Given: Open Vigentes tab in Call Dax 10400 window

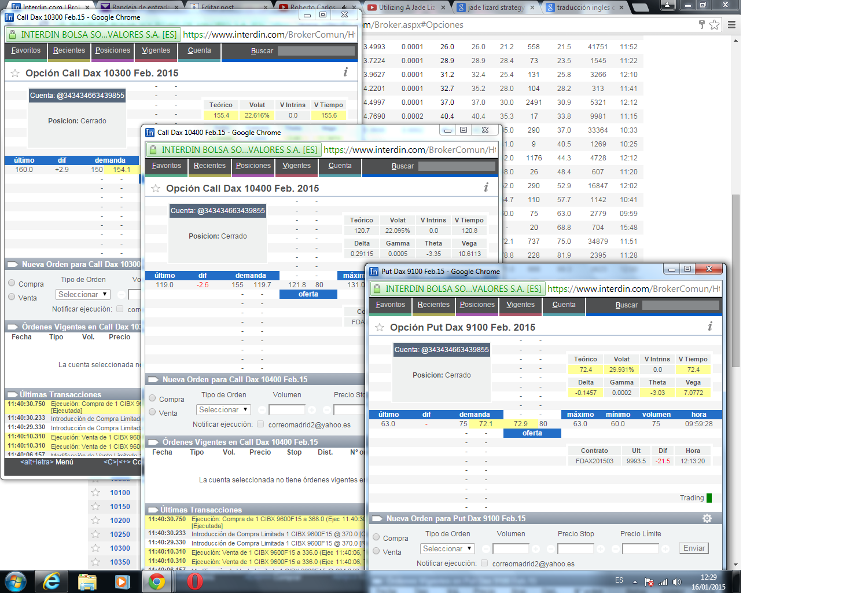Looking at the screenshot, I should 297,166.
